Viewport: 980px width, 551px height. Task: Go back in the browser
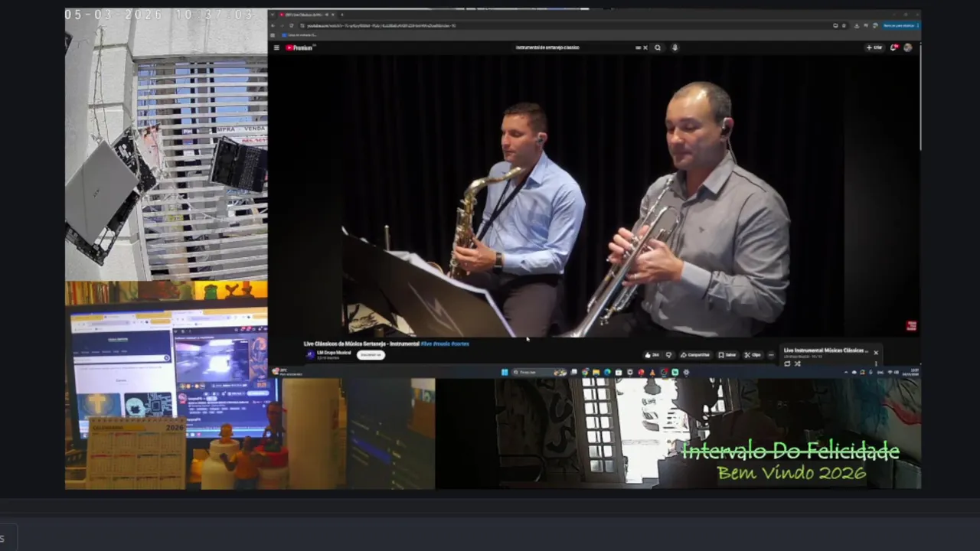pyautogui.click(x=273, y=25)
